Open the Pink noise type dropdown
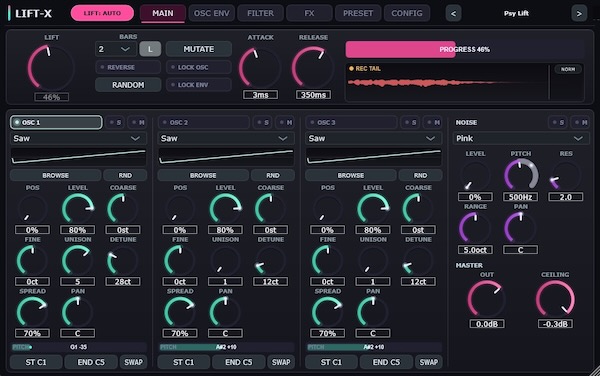This screenshot has width=600, height=376. [521, 138]
